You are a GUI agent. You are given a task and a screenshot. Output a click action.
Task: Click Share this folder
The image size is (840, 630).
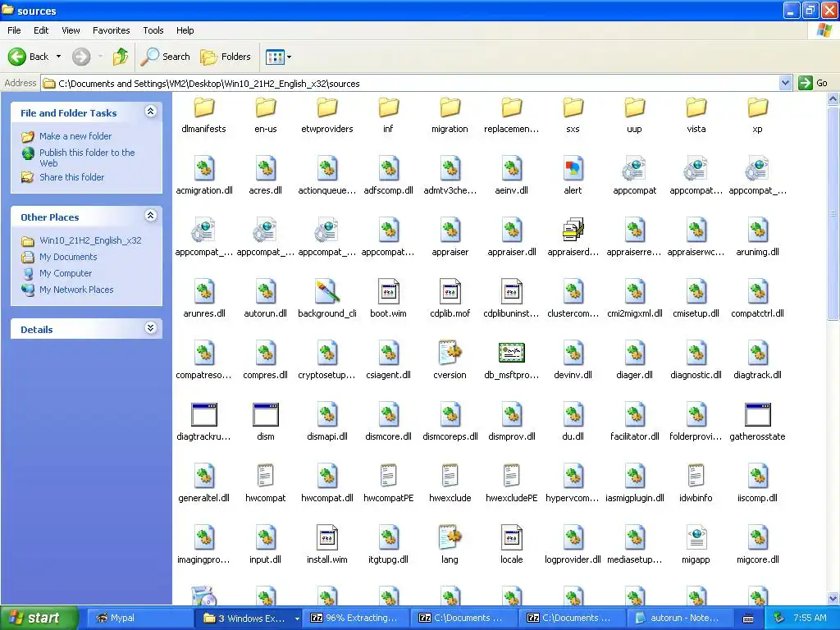pos(72,177)
